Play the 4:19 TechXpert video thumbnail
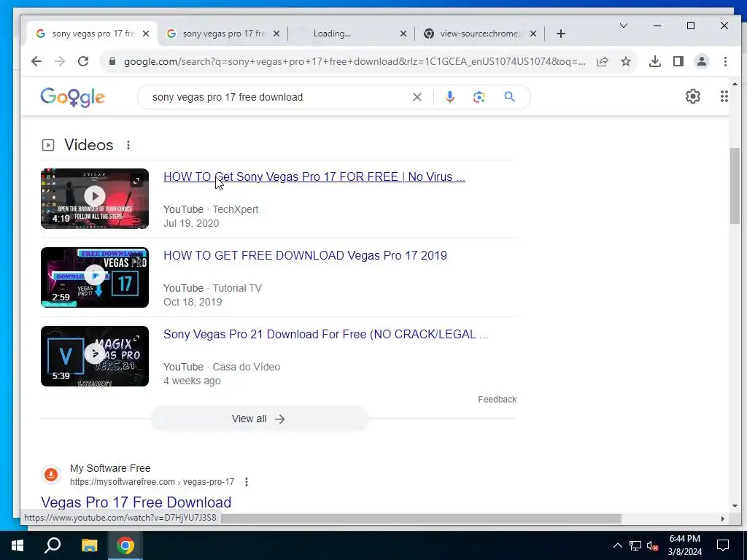Image resolution: width=747 pixels, height=560 pixels. (95, 198)
